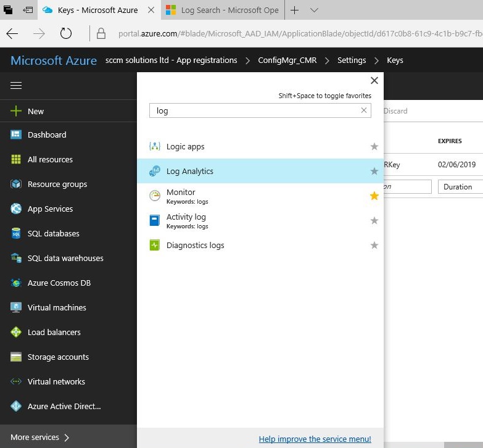Select Resource groups in left menu
The image size is (483, 448).
click(57, 184)
